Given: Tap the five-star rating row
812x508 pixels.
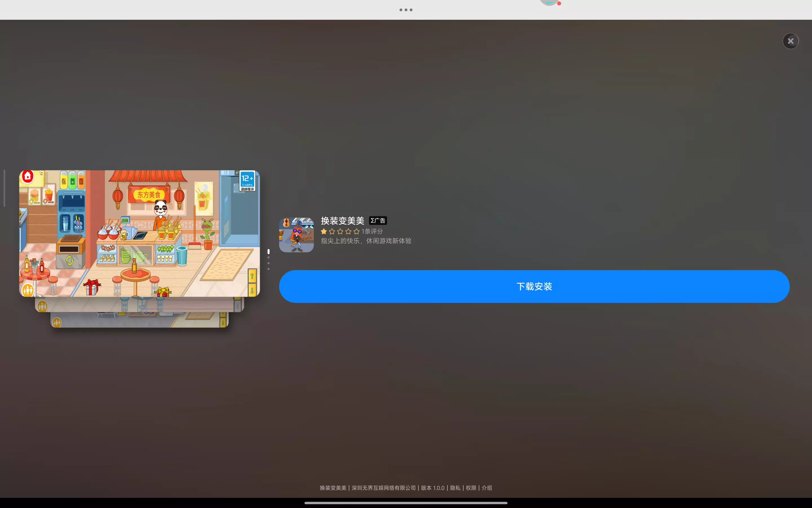Looking at the screenshot, I should point(340,231).
